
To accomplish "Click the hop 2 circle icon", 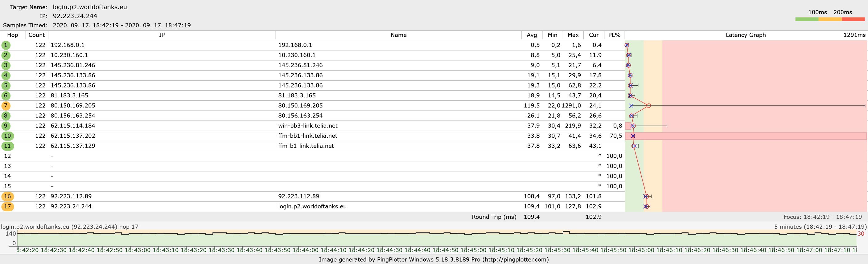I will pos(6,55).
